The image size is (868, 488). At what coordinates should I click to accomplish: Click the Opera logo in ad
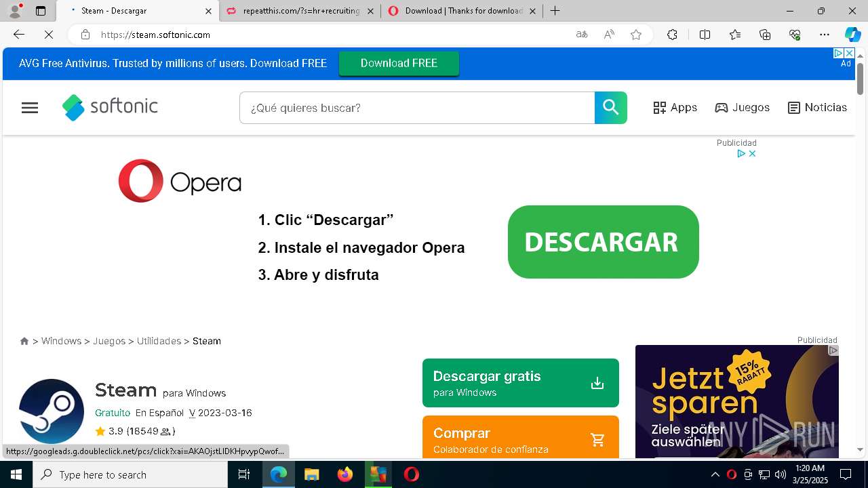180,181
